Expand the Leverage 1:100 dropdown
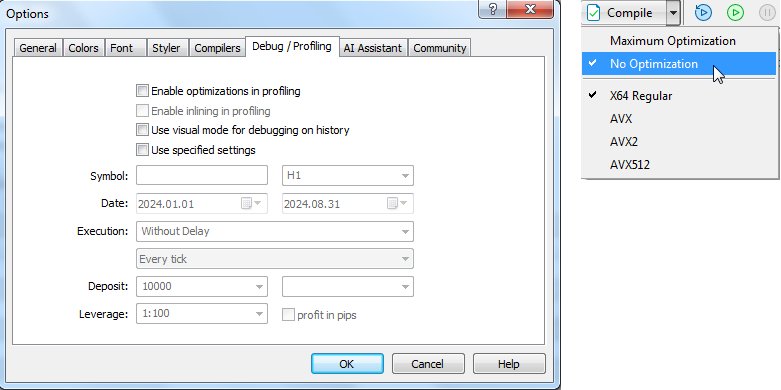 (202, 314)
